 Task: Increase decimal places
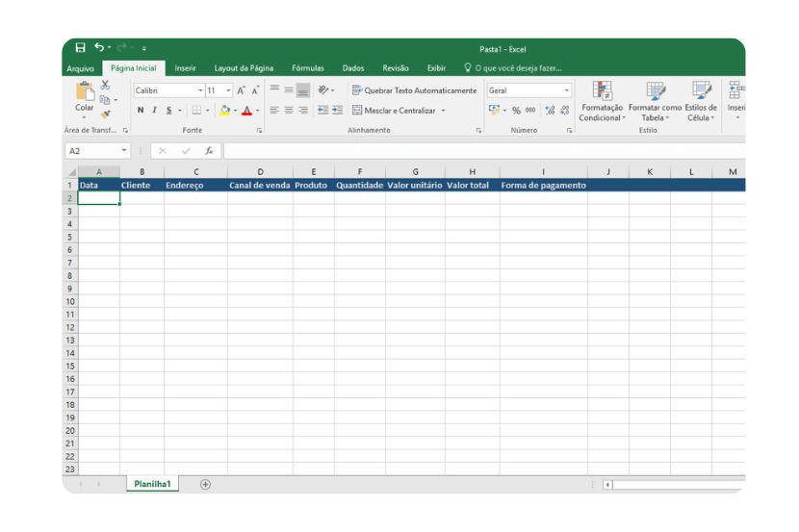550,111
